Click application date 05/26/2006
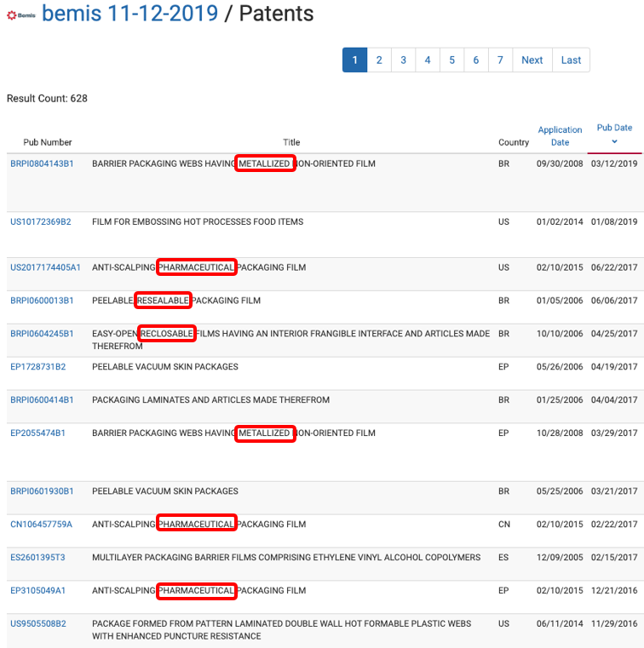The width and height of the screenshot is (644, 648). coord(560,366)
